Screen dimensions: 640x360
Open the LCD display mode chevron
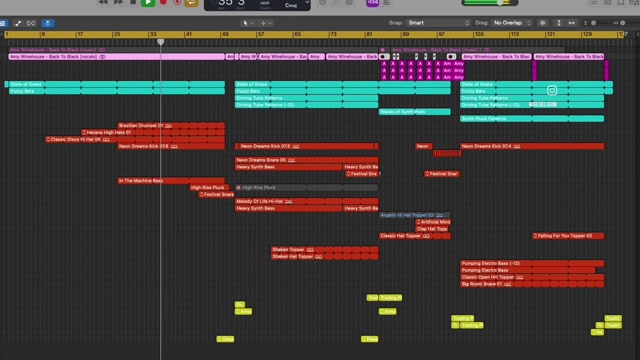coord(307,3)
